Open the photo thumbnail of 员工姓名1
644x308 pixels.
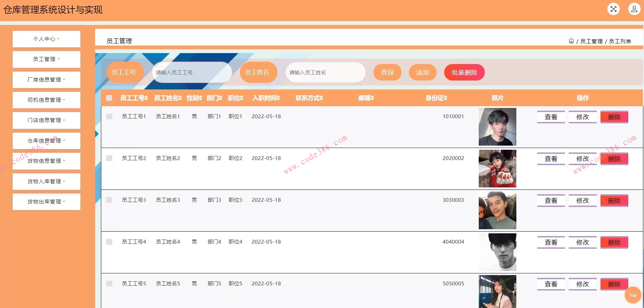498,127
